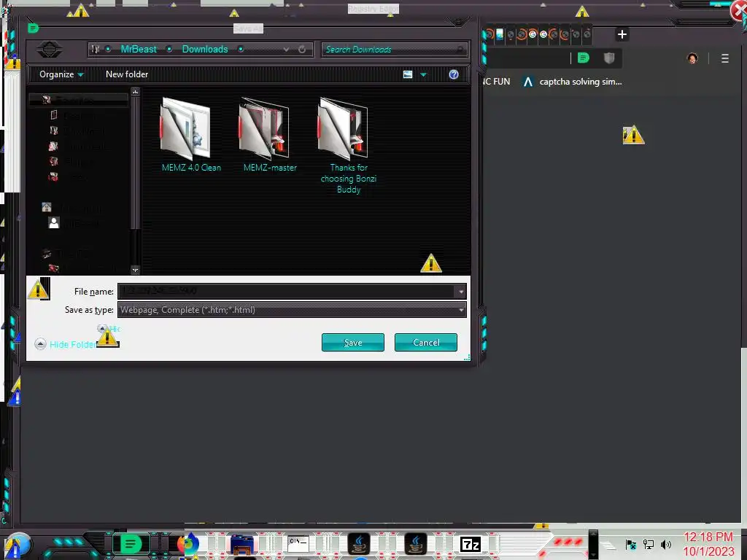Open the browser hamburger menu

click(724, 58)
